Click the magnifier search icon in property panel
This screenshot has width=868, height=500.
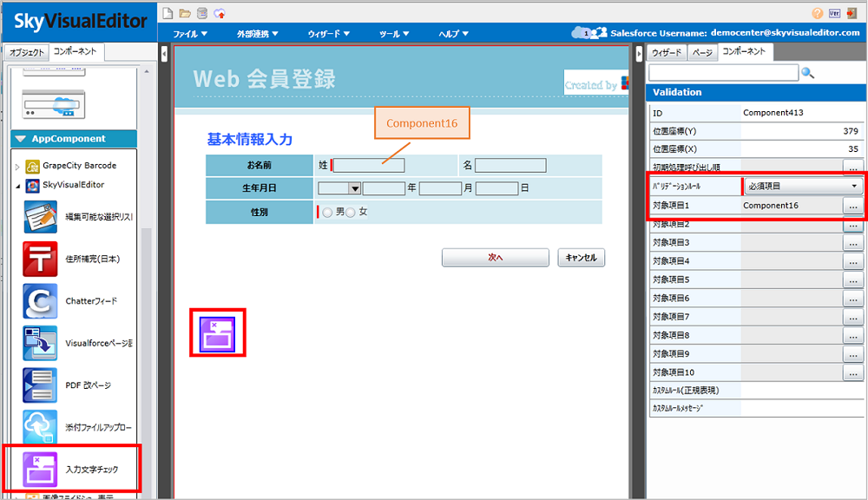[807, 73]
